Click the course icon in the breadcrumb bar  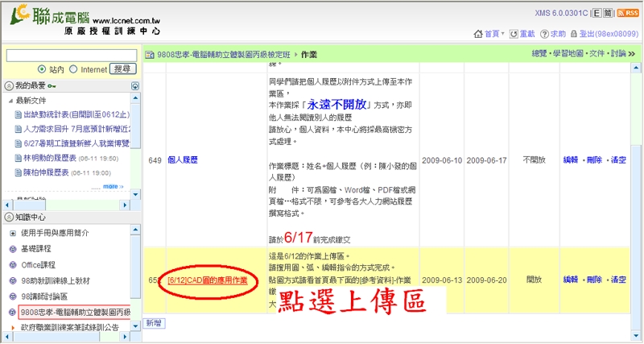coord(149,54)
